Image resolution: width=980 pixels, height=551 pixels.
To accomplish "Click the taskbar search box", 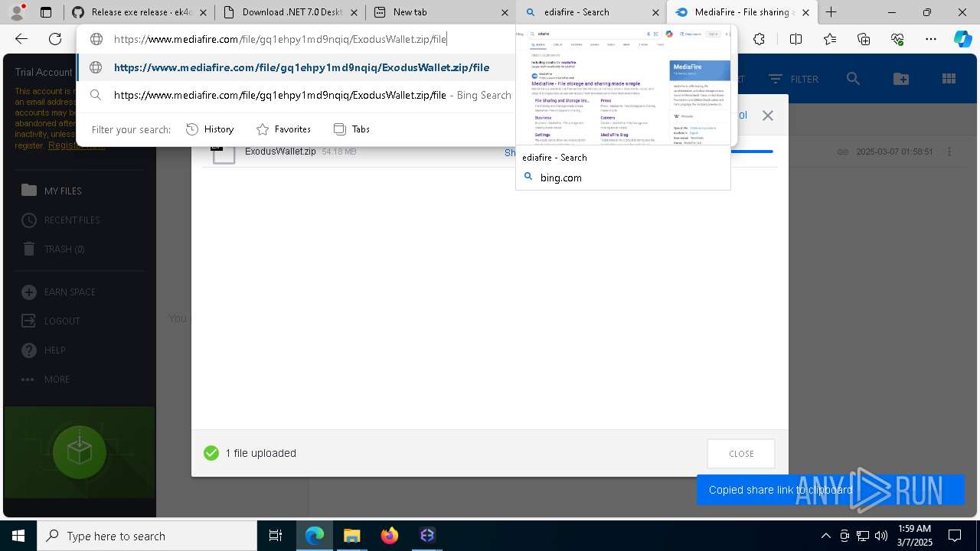I will tap(147, 536).
